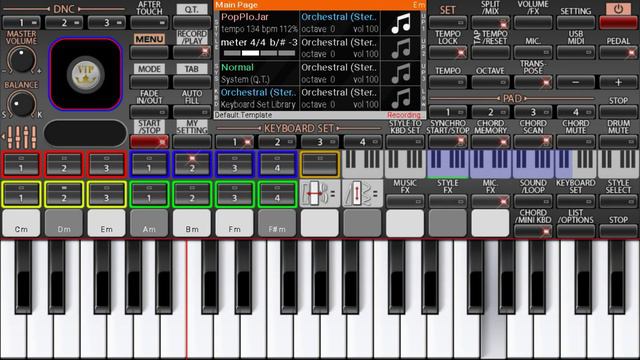Select DNC button 2
The image size is (640, 360).
coord(64,22)
